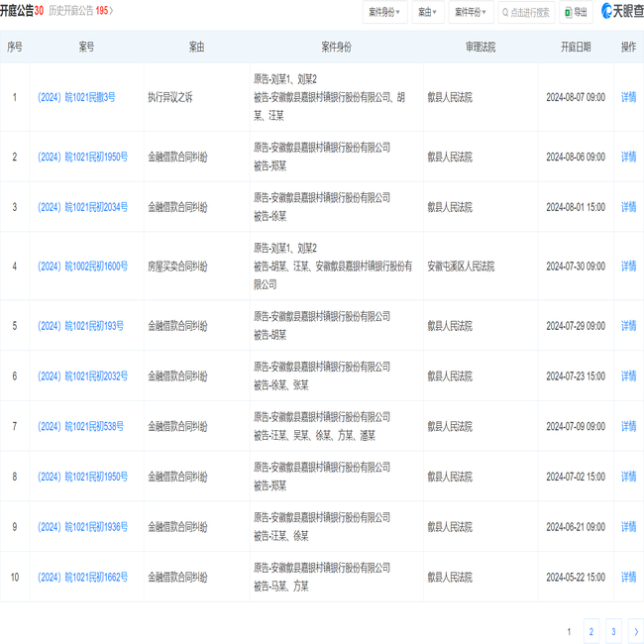
Task: Click date 2024-07-30 09:00
Action: pyautogui.click(x=576, y=267)
